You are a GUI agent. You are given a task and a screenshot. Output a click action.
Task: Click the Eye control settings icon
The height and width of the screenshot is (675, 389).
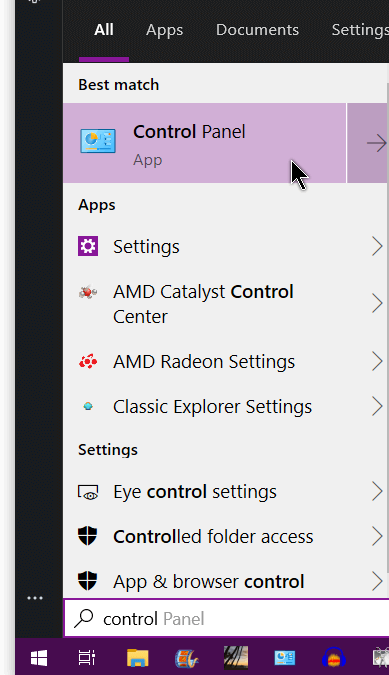tap(88, 492)
